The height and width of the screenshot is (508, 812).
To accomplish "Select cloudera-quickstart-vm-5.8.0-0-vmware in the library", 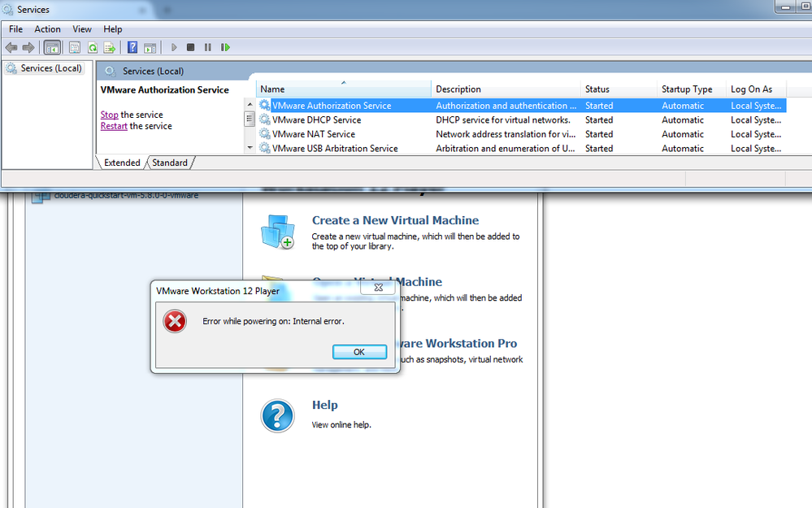I will click(126, 196).
